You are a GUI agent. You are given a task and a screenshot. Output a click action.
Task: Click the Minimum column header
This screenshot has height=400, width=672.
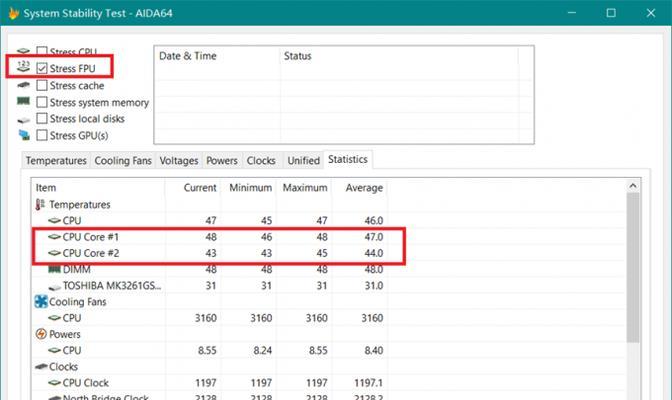tap(248, 188)
